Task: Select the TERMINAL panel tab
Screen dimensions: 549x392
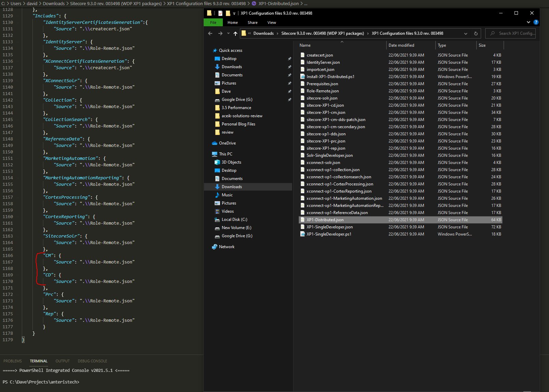Action: click(39, 361)
